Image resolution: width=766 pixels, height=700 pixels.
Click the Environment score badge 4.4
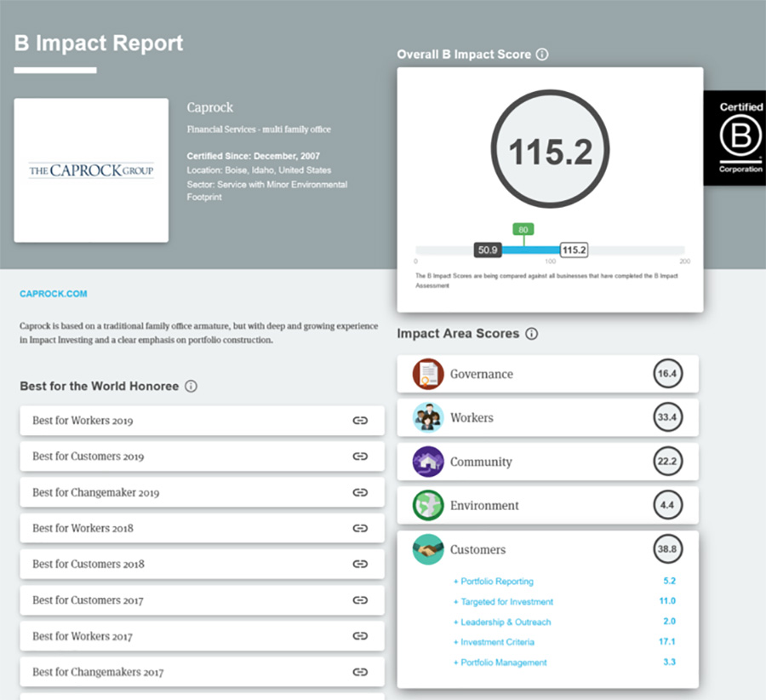[x=667, y=505]
